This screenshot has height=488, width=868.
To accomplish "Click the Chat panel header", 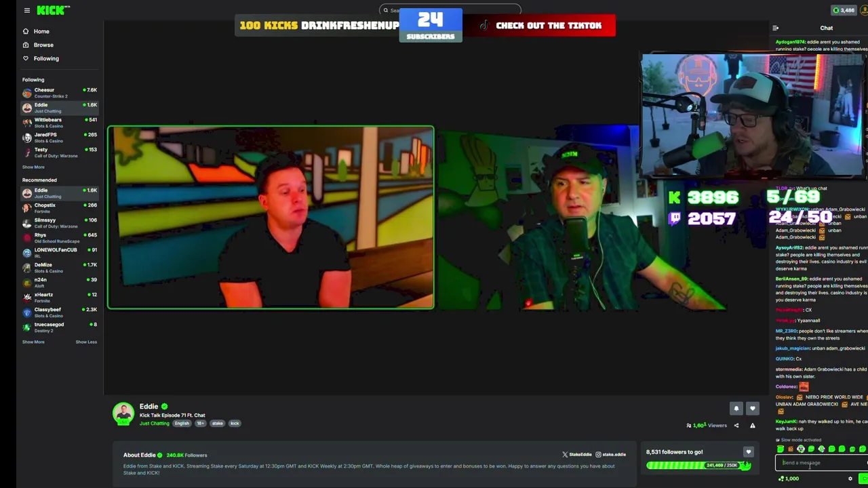I will click(826, 28).
